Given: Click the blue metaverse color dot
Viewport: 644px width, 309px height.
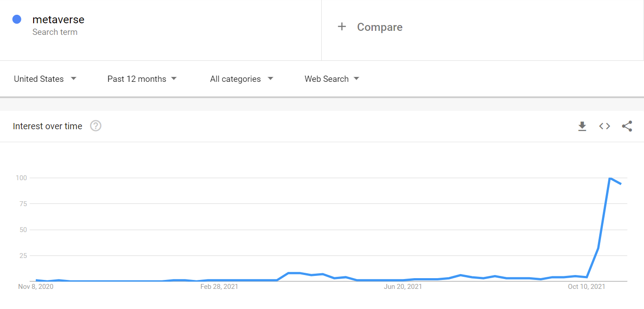Looking at the screenshot, I should tap(17, 19).
